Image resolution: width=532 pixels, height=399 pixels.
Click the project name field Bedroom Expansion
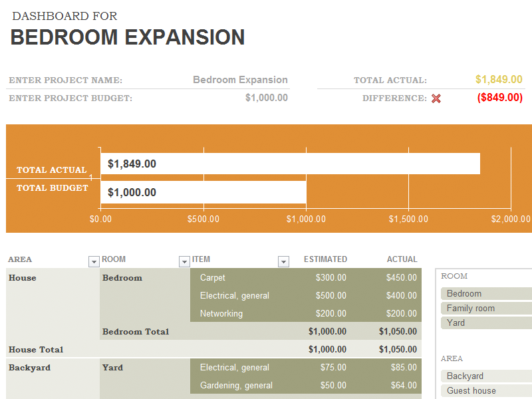pos(240,80)
